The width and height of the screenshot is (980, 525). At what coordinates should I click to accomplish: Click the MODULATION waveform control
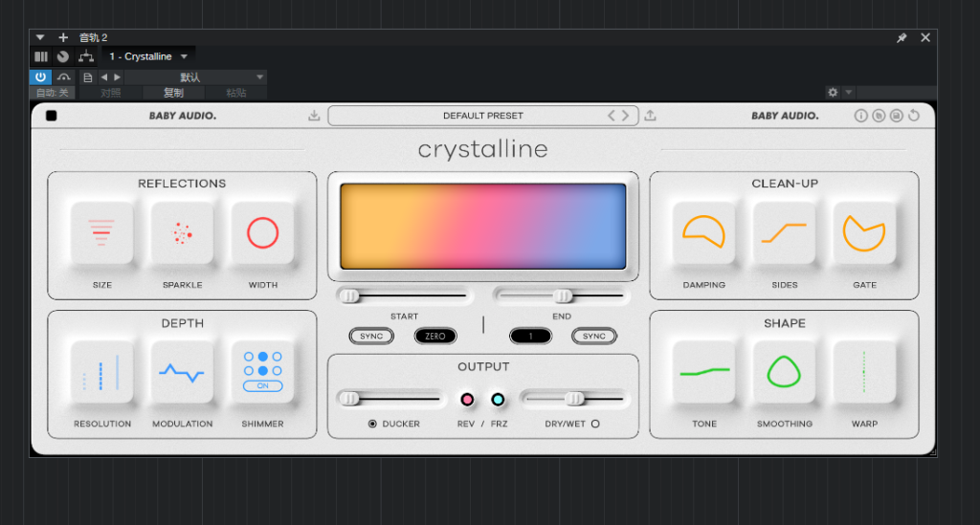click(182, 372)
